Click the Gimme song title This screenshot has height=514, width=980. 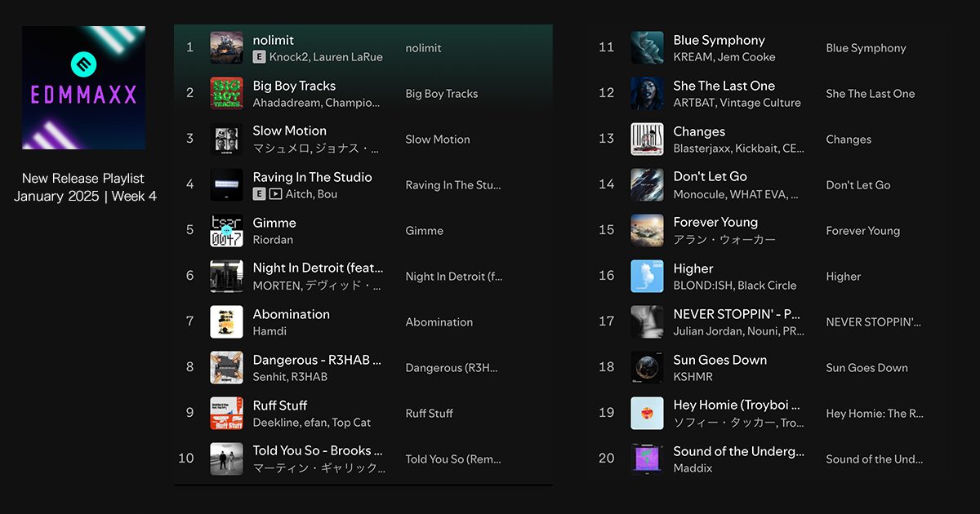274,223
